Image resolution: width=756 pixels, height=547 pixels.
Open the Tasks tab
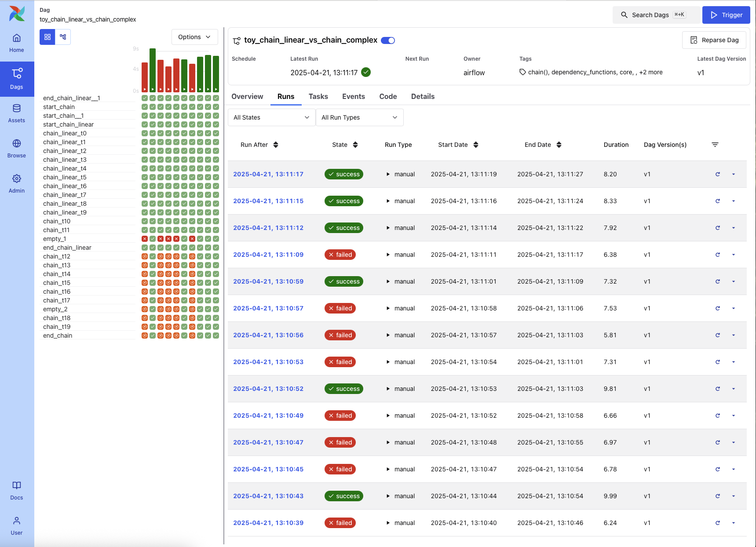[x=318, y=96]
